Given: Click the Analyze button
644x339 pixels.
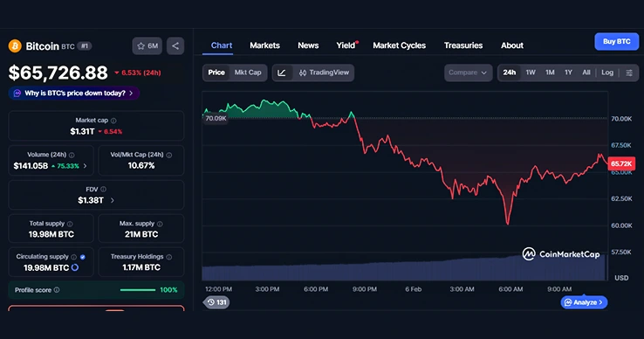Looking at the screenshot, I should tap(584, 302).
